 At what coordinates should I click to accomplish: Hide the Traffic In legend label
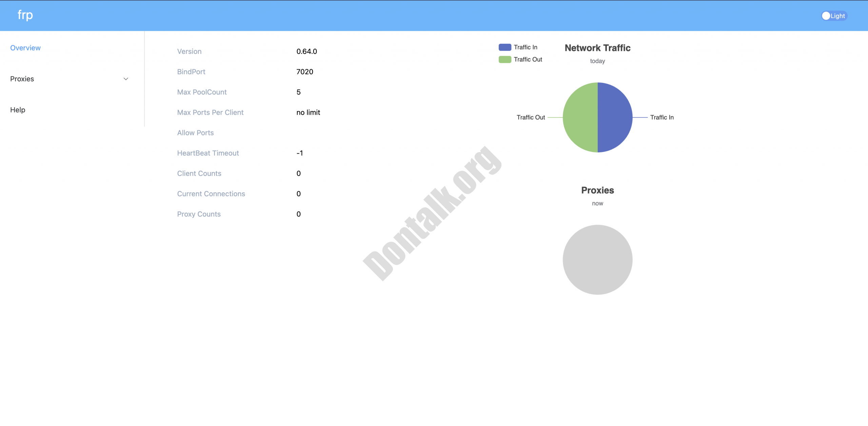525,47
